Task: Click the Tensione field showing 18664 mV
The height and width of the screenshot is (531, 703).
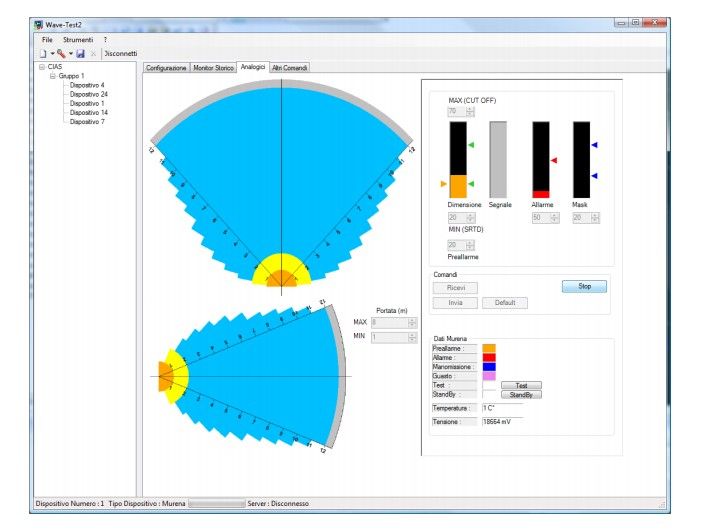Action: [x=503, y=422]
